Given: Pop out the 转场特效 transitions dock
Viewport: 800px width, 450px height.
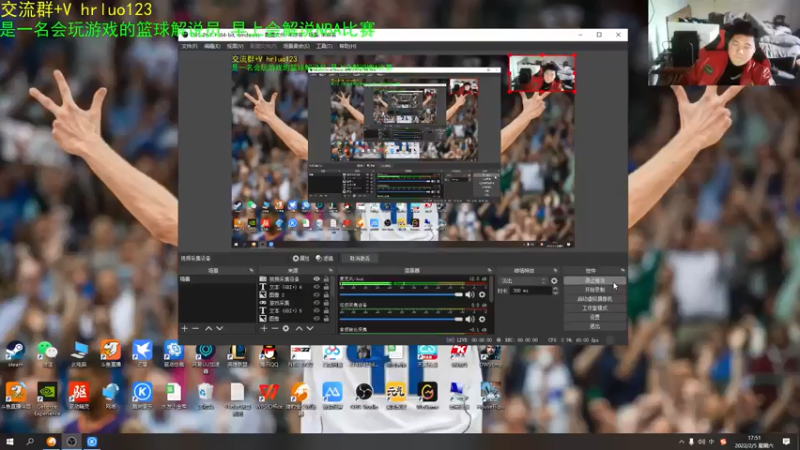Looking at the screenshot, I should [x=555, y=270].
